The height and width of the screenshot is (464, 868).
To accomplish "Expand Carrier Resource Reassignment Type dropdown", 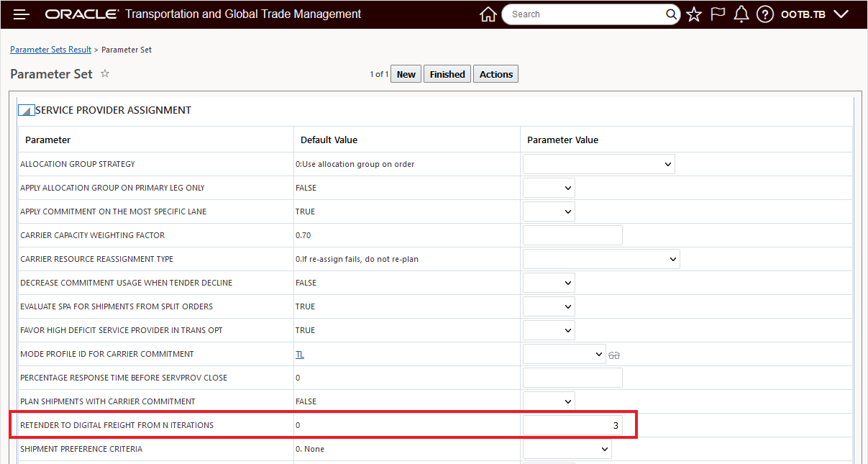I will click(601, 259).
